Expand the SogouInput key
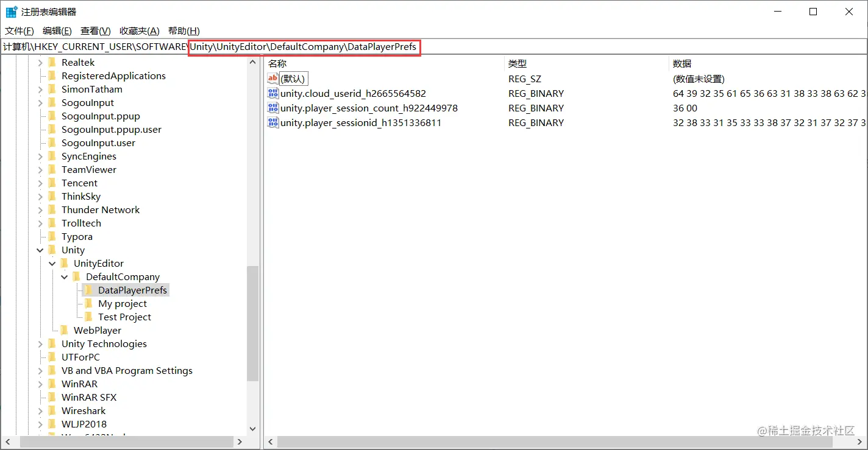 (40, 103)
